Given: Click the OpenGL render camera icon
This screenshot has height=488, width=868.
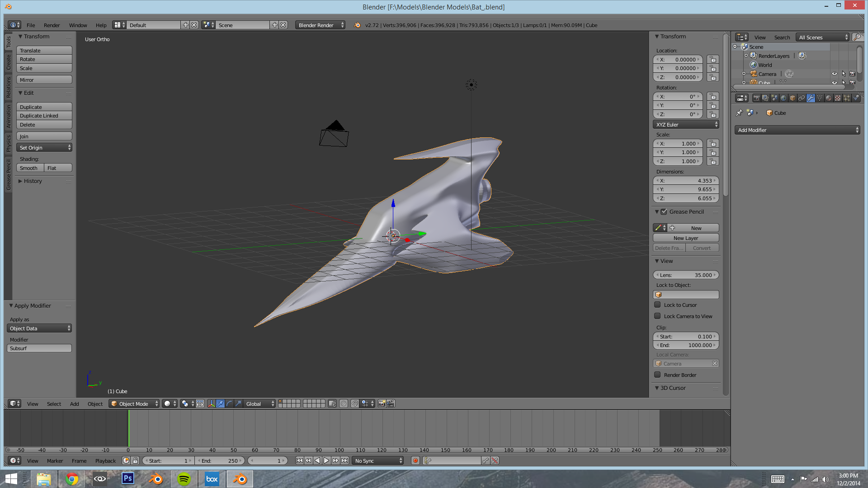Looking at the screenshot, I should coord(382,404).
